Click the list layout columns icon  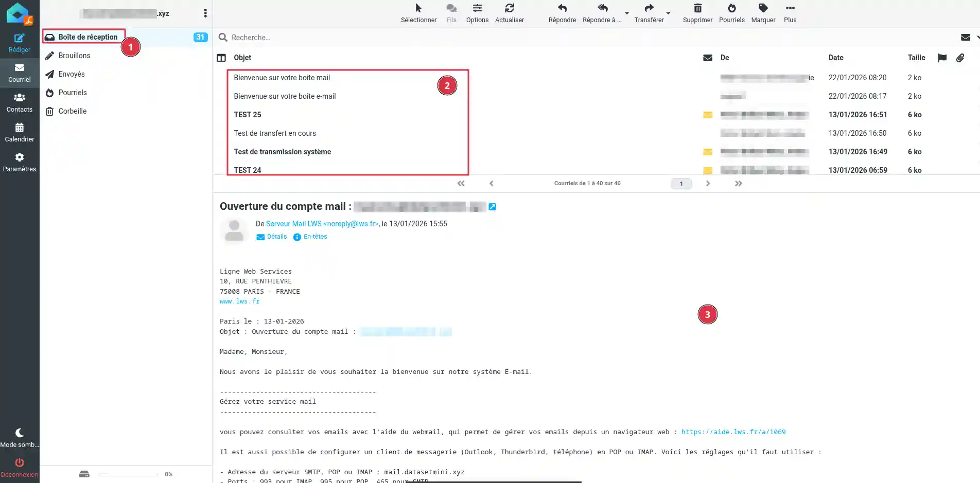pos(221,58)
